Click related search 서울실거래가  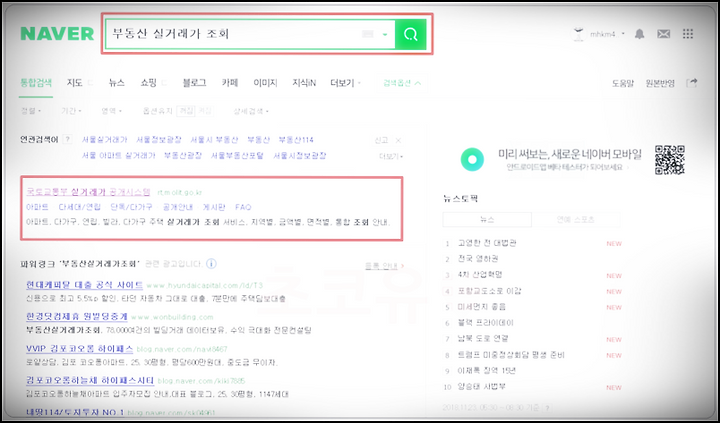(104, 140)
